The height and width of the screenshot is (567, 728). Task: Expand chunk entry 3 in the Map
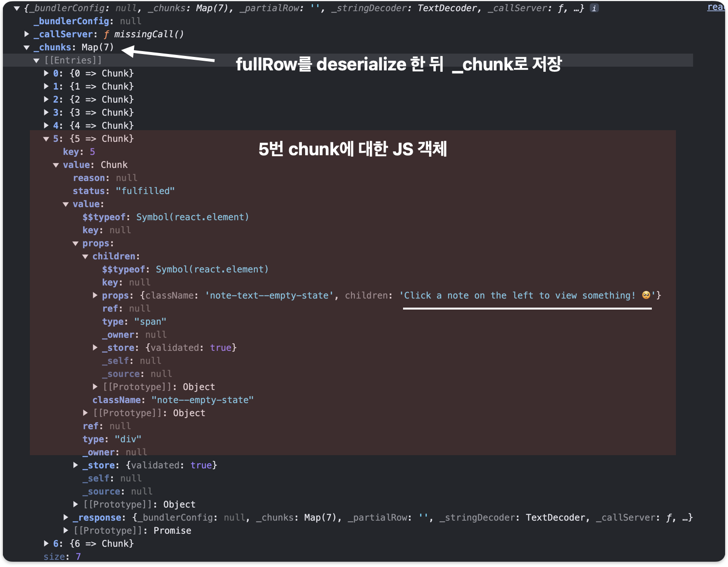(45, 112)
